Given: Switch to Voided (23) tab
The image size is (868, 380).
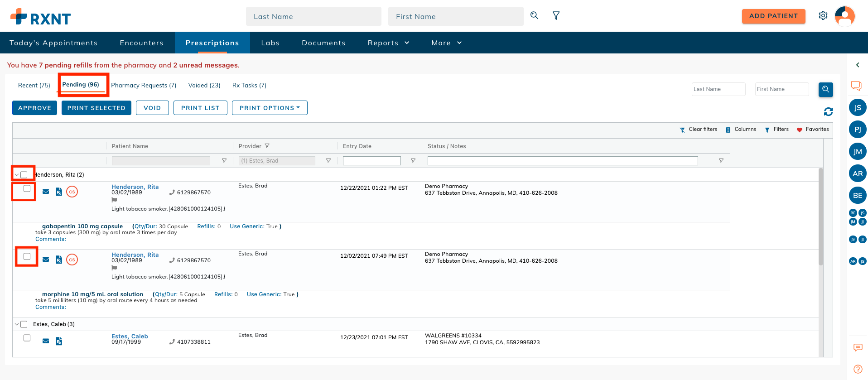Looking at the screenshot, I should [x=204, y=85].
